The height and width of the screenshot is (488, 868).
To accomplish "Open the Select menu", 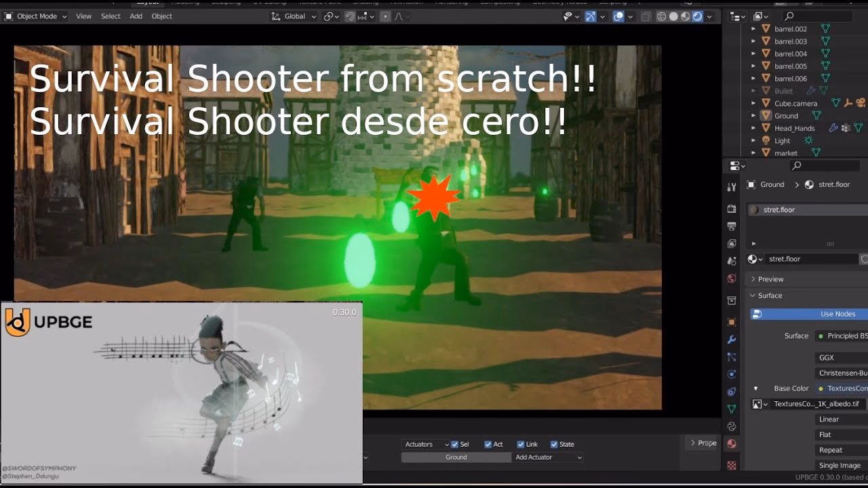I will (111, 16).
